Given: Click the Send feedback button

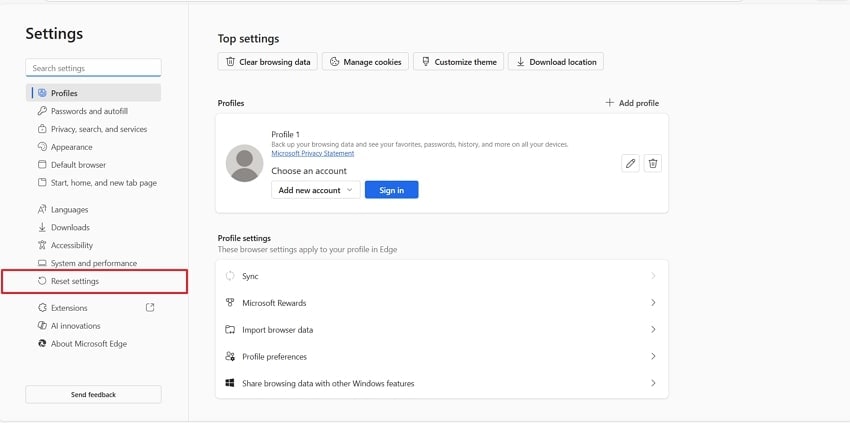Looking at the screenshot, I should click(x=93, y=394).
